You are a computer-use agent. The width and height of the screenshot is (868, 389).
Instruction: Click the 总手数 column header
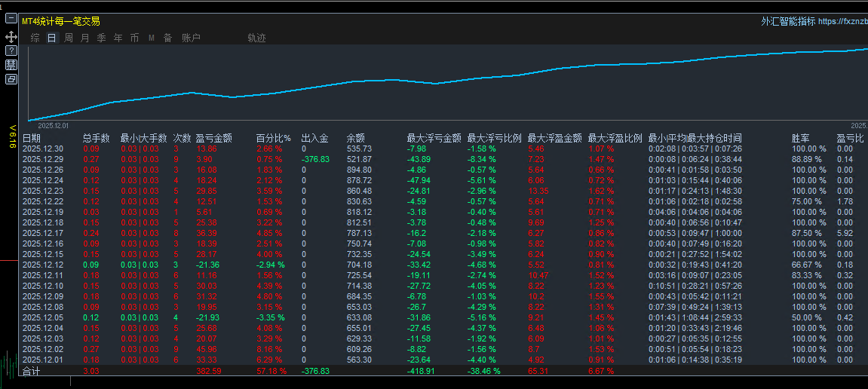tap(97, 138)
